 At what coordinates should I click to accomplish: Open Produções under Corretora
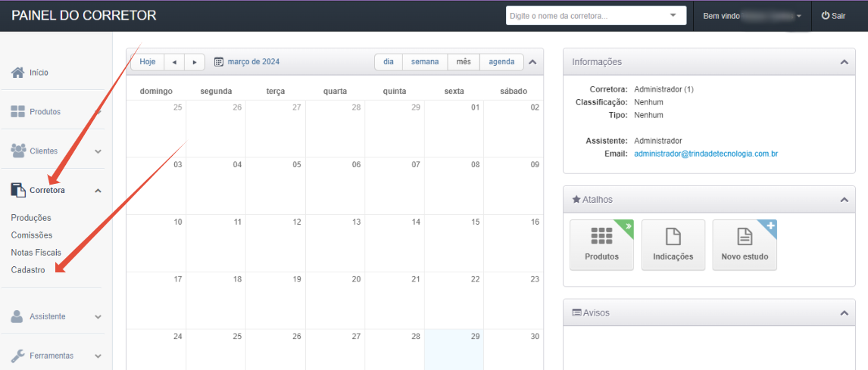pyautogui.click(x=31, y=218)
